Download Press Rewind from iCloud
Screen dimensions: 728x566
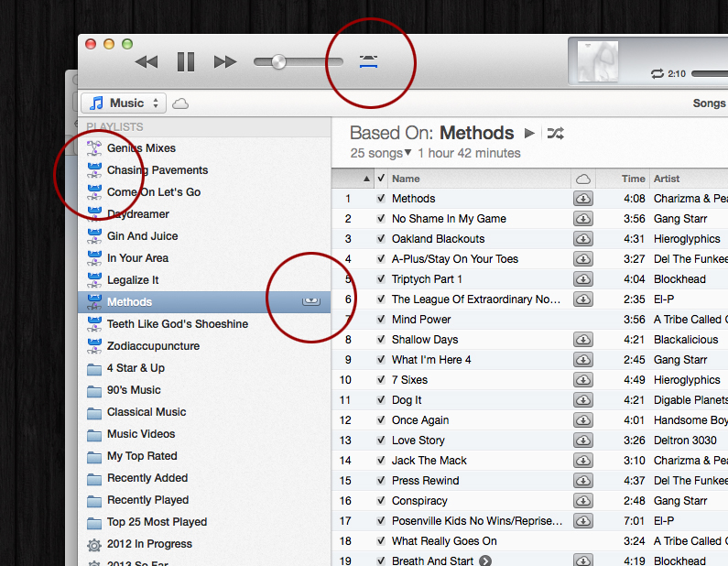click(x=583, y=481)
